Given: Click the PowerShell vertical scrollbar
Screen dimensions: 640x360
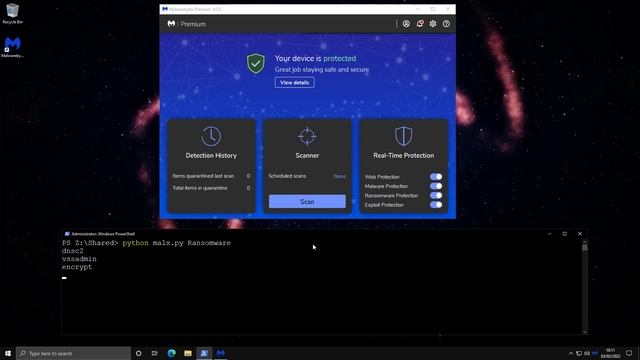Looking at the screenshot, I should coord(585,287).
